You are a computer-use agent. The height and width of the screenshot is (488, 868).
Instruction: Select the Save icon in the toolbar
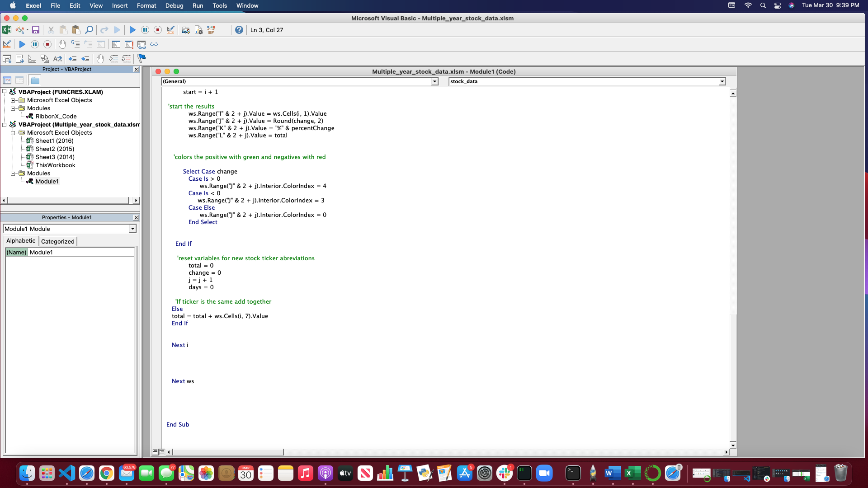(x=36, y=30)
